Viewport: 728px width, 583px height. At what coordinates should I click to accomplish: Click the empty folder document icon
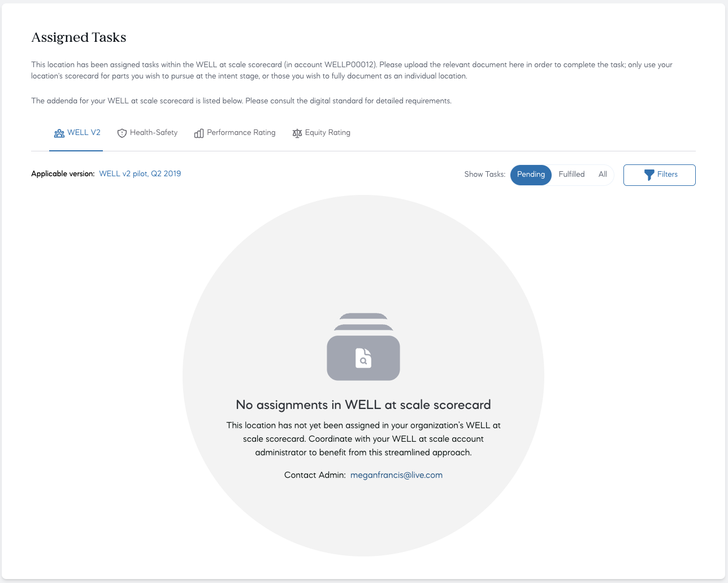click(363, 347)
